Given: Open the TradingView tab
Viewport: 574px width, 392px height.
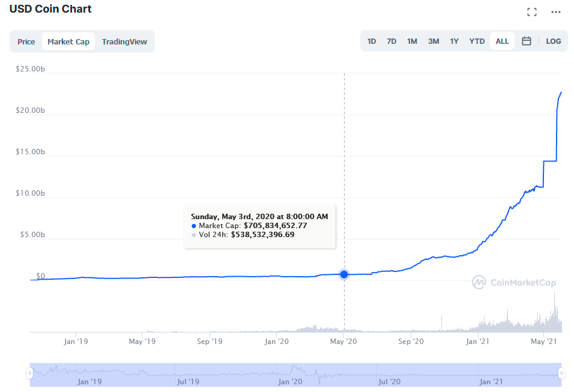Looking at the screenshot, I should click(124, 42).
